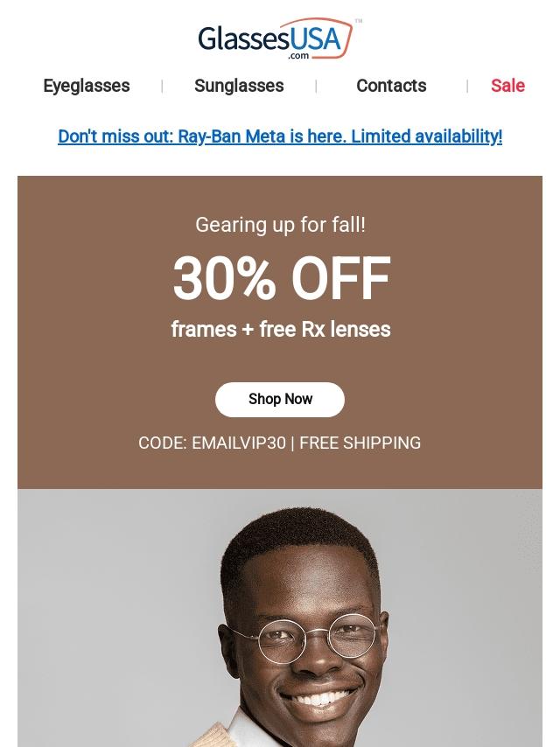
Task: Click the EMAILVIP30 promo code text
Action: tap(239, 443)
